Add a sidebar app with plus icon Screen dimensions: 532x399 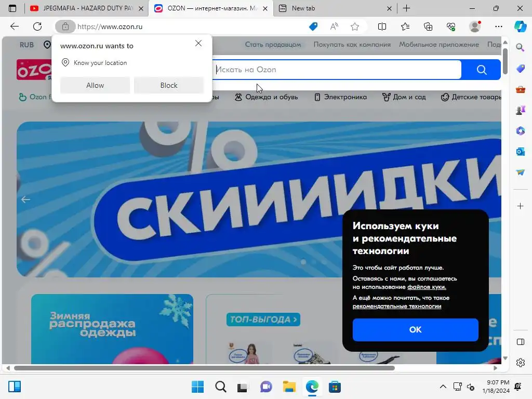(x=520, y=206)
